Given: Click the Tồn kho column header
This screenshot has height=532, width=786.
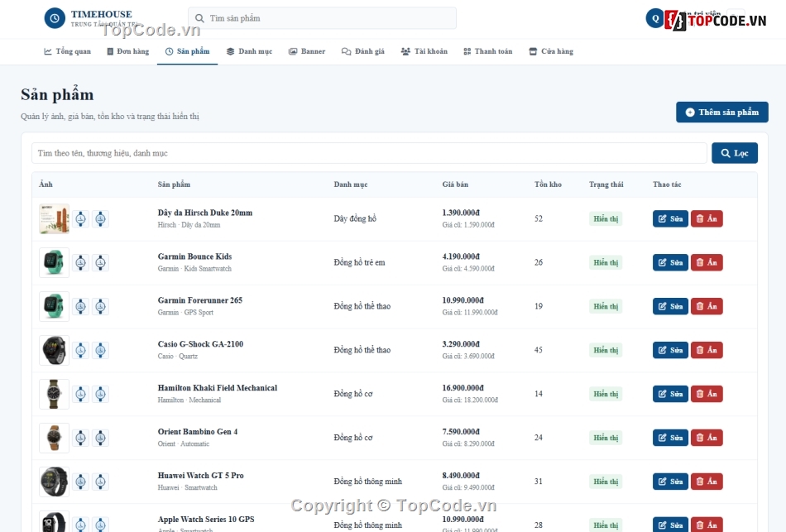Looking at the screenshot, I should pos(548,185).
